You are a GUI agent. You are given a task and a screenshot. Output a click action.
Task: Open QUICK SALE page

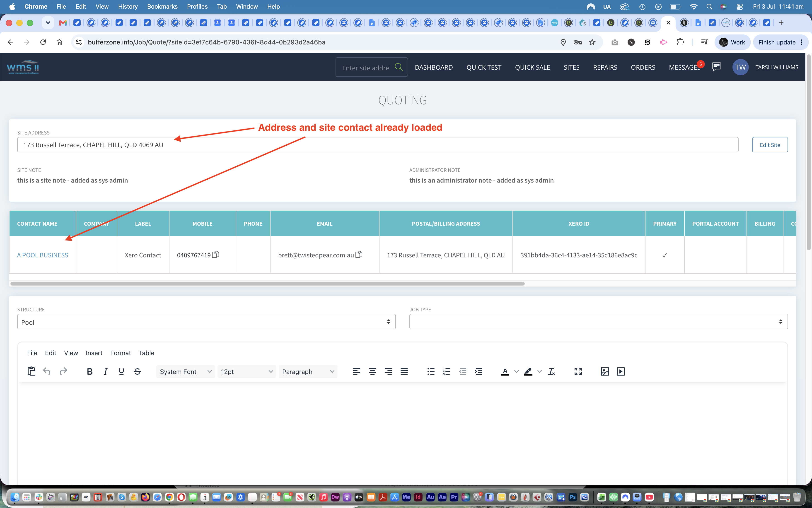[x=532, y=67]
